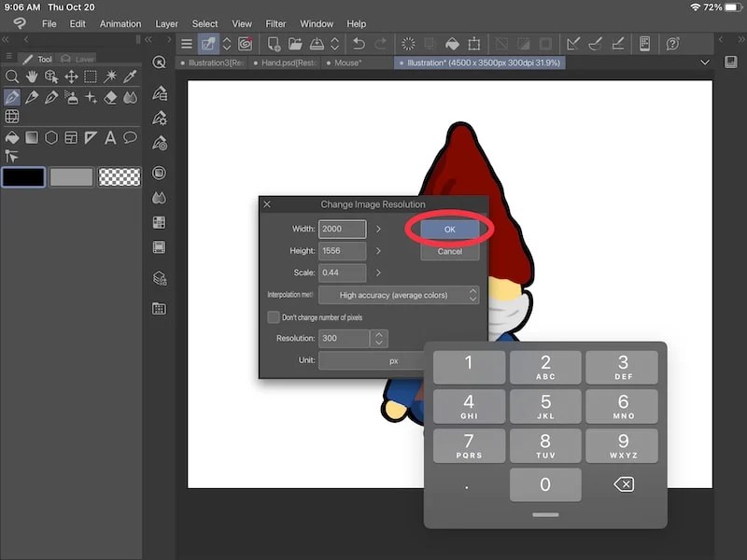Image resolution: width=747 pixels, height=560 pixels.
Task: Click the Width input field showing 2000
Action: [x=342, y=229]
